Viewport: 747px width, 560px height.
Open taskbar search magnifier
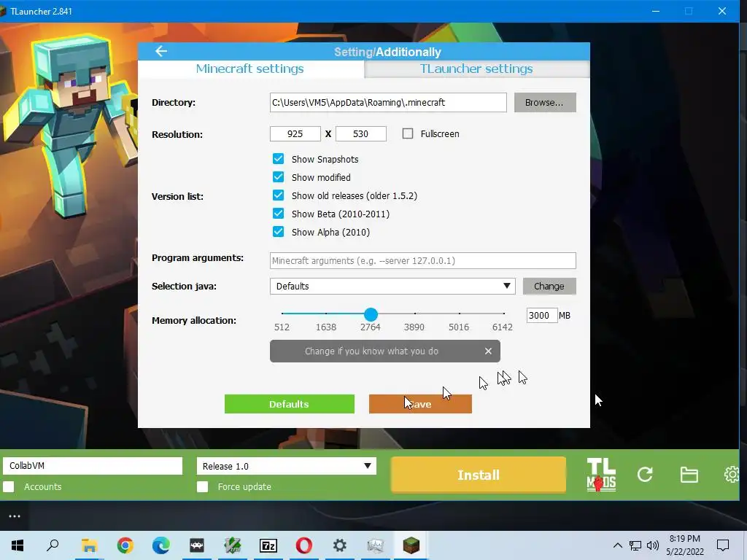pos(53,545)
